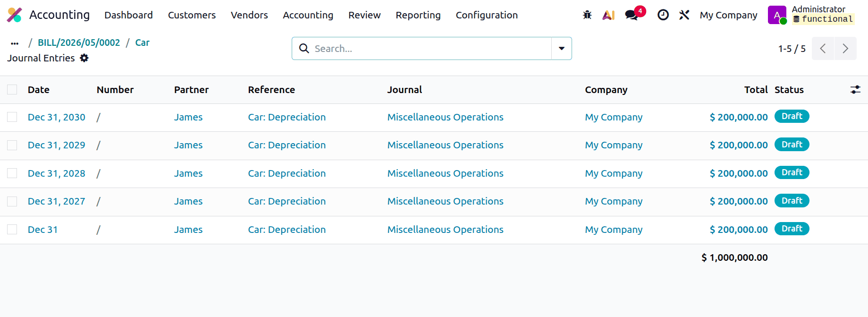868x317 pixels.
Task: Open the Dashboard menu
Action: point(128,15)
